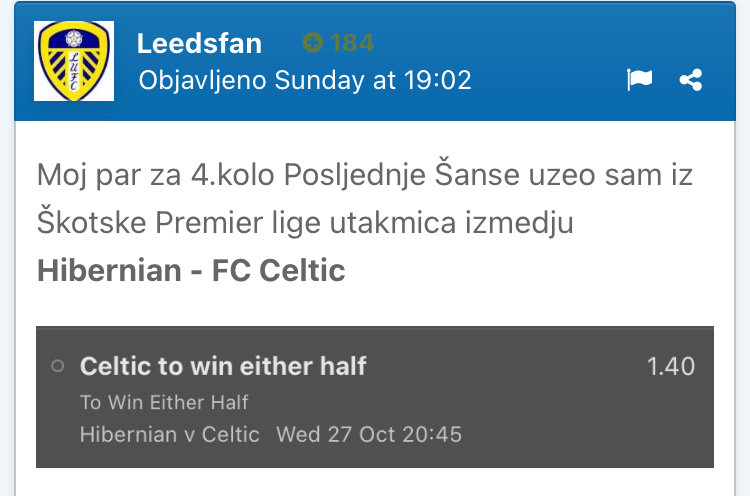This screenshot has width=750, height=496.
Task: Click the 184 reputation count
Action: pos(352,43)
